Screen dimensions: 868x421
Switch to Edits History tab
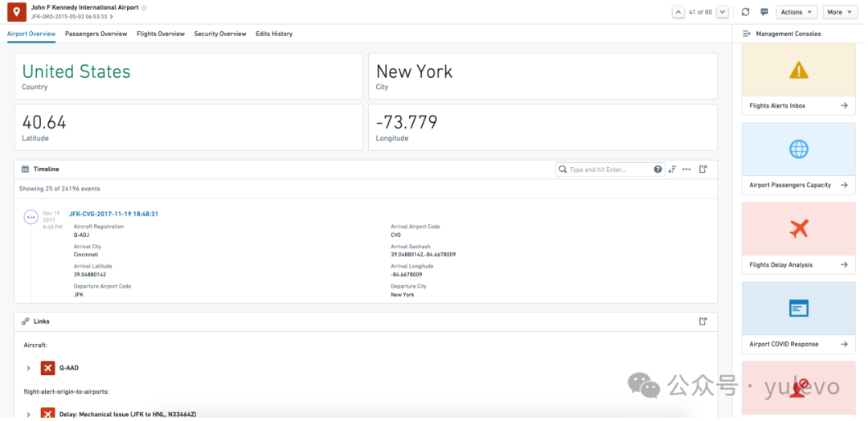(x=274, y=34)
